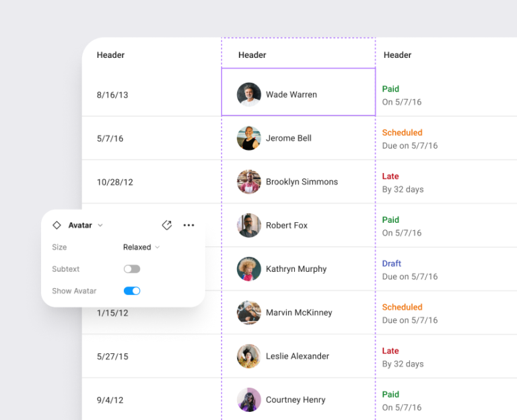This screenshot has width=517, height=420.
Task: Select Robert Fox's avatar photo
Action: (x=249, y=225)
